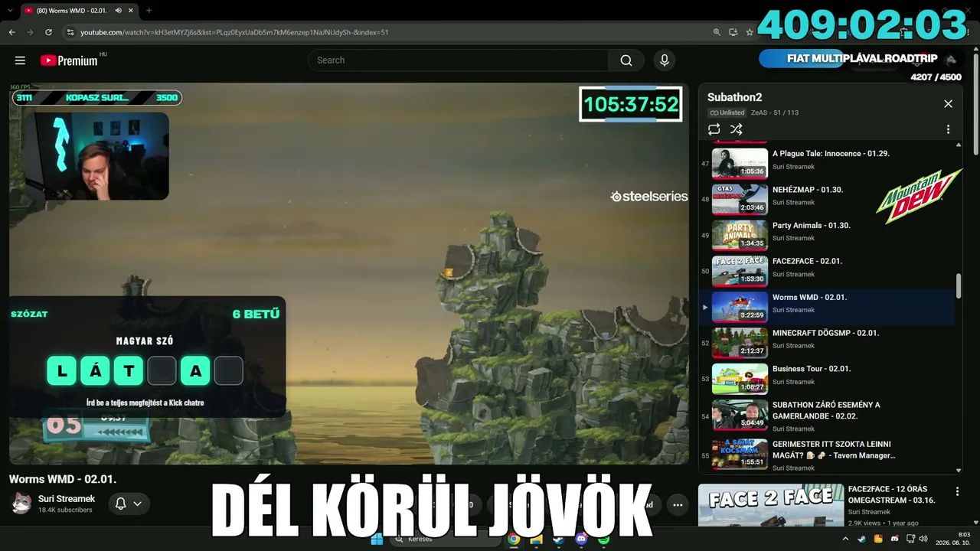
Task: Open options for the FACE2FACE OMEGASTREAM recommendation
Action: 957,491
